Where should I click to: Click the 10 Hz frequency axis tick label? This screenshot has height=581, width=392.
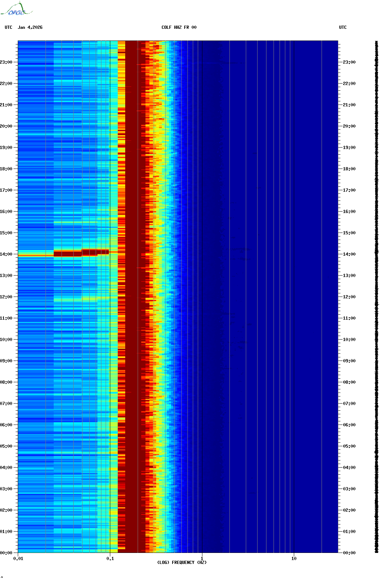click(x=294, y=559)
